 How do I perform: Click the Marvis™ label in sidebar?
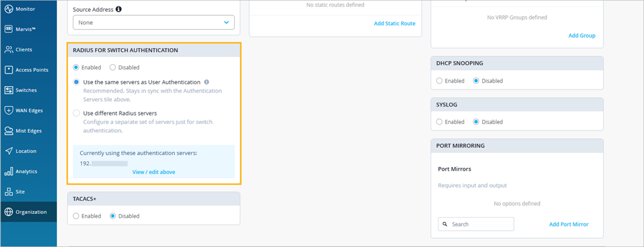(26, 29)
